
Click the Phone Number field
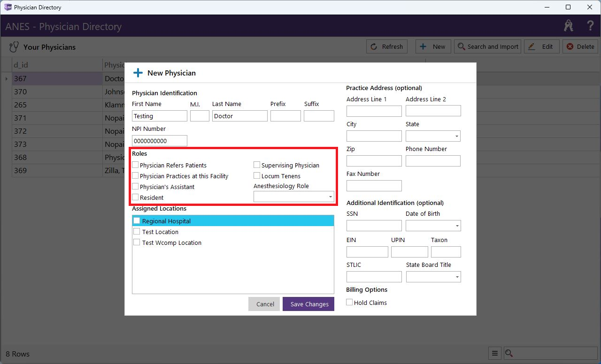pos(433,161)
